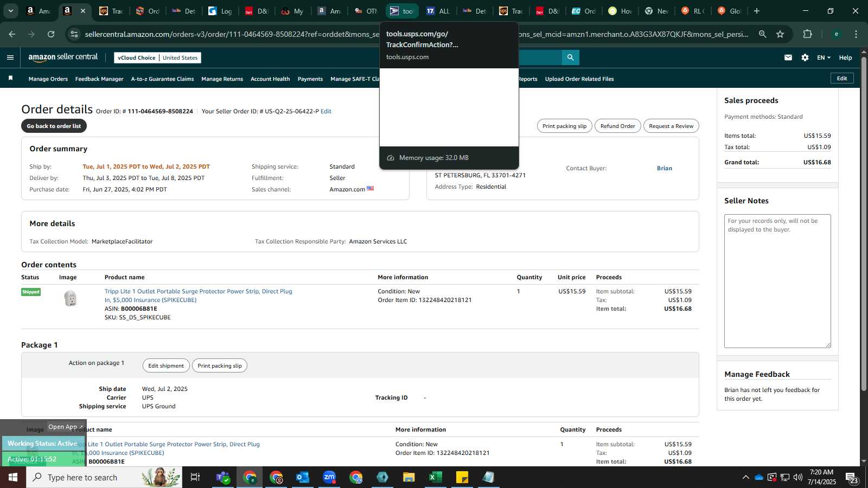Open Excel from the taskbar
The height and width of the screenshot is (488, 868).
click(x=435, y=477)
